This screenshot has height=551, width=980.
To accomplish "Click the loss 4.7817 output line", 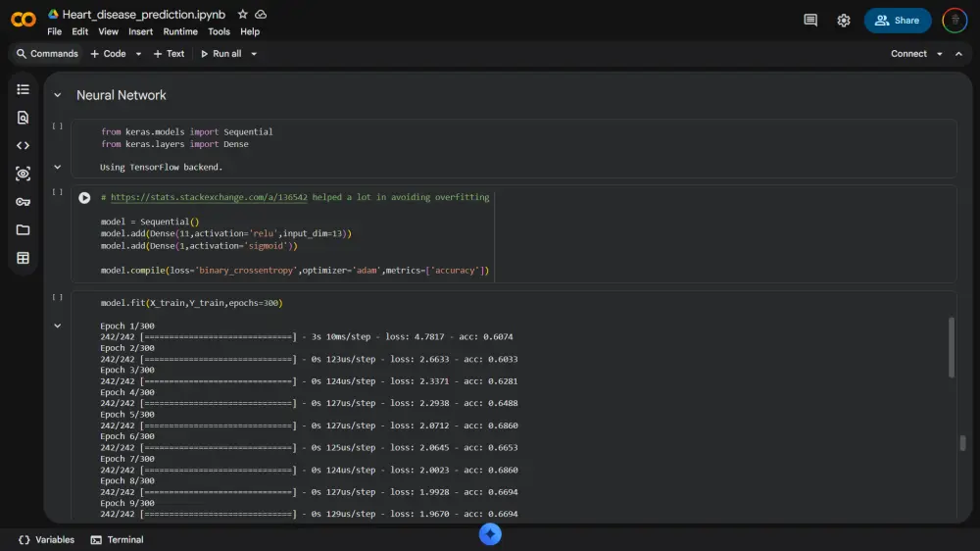I will pyautogui.click(x=306, y=336).
